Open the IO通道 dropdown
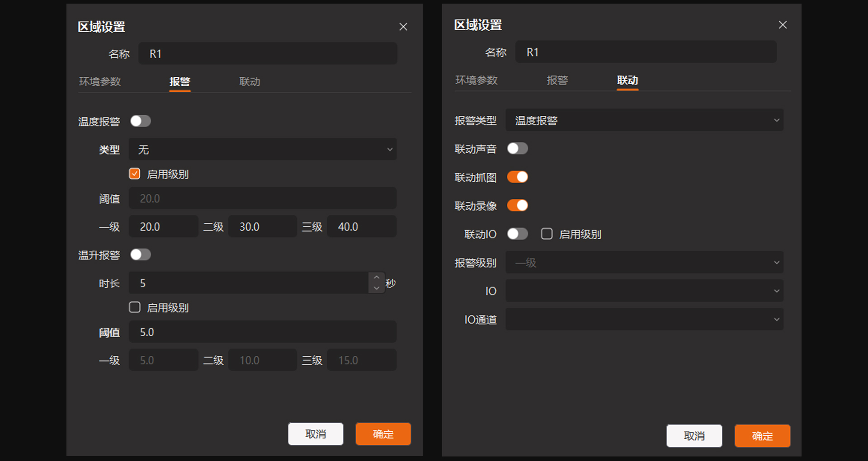868x461 pixels. [x=644, y=320]
